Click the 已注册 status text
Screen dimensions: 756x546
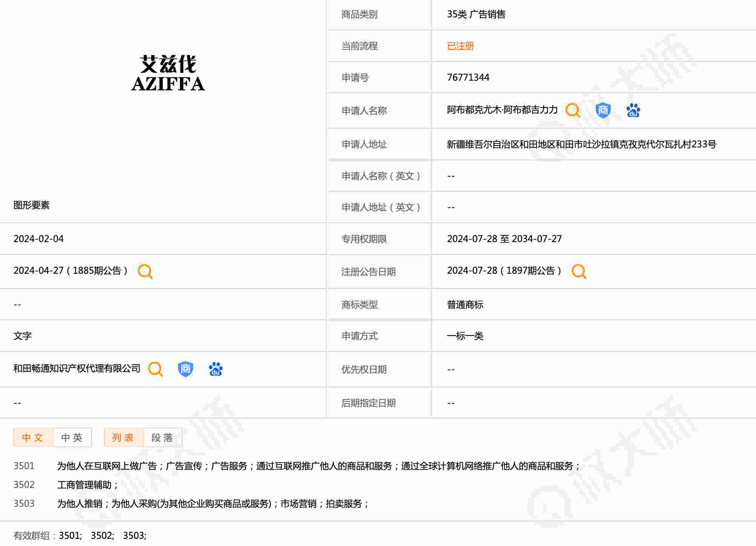460,46
